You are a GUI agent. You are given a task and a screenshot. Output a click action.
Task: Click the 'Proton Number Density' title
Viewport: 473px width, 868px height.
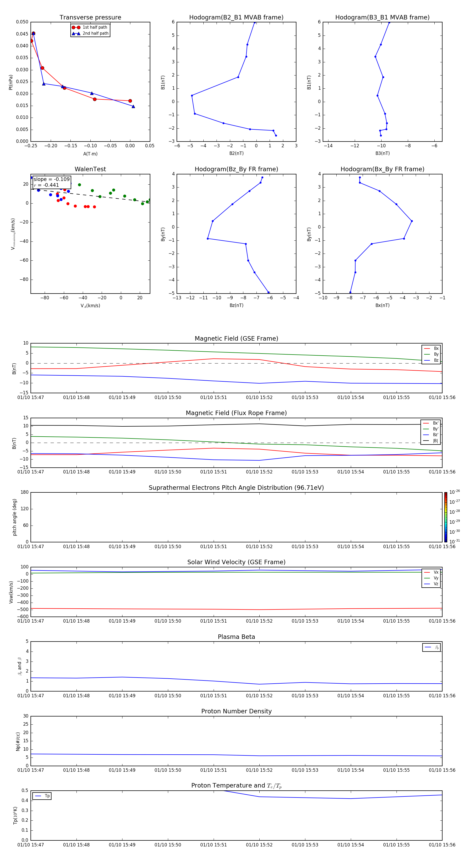[236, 711]
